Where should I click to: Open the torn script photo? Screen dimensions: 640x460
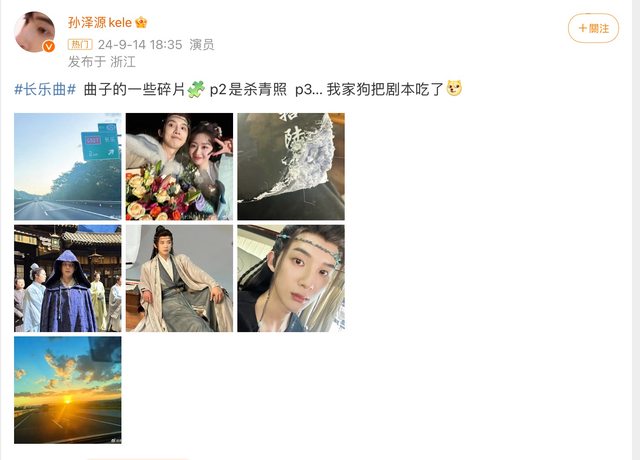click(291, 167)
